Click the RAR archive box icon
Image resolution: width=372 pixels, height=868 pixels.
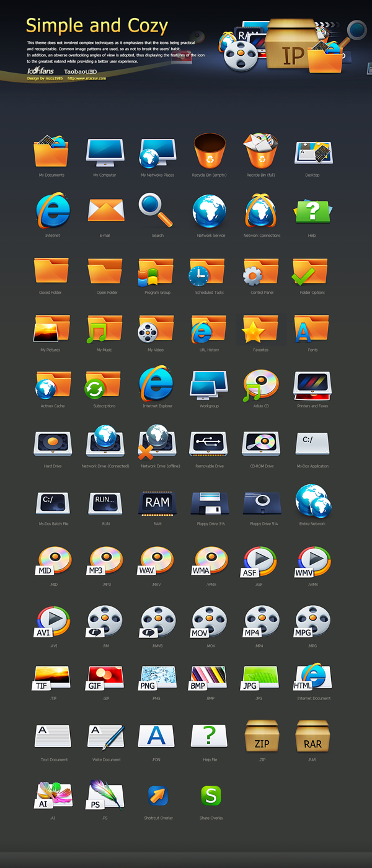coord(312,735)
